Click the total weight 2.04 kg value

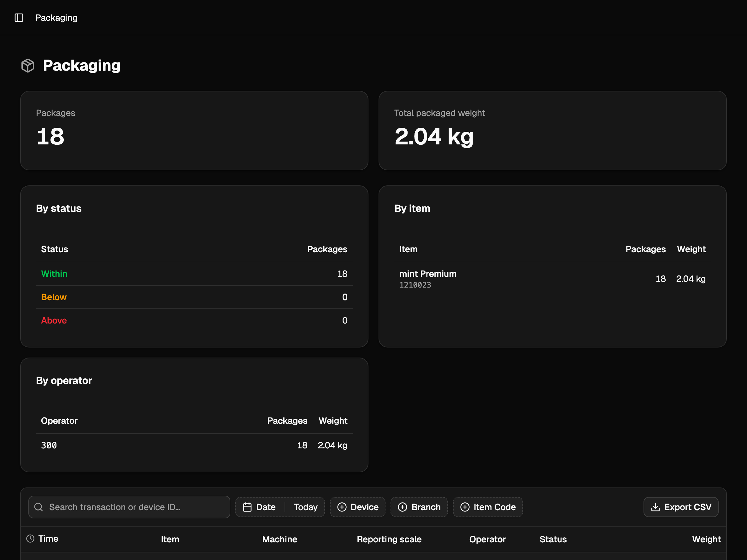click(434, 137)
